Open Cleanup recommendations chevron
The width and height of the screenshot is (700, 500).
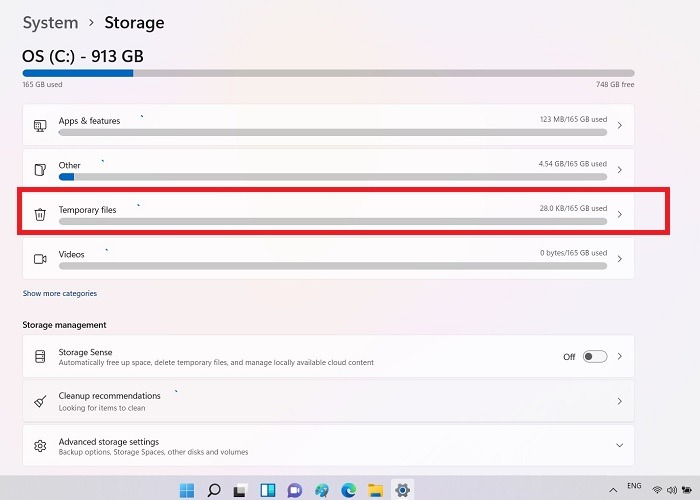[x=620, y=401]
